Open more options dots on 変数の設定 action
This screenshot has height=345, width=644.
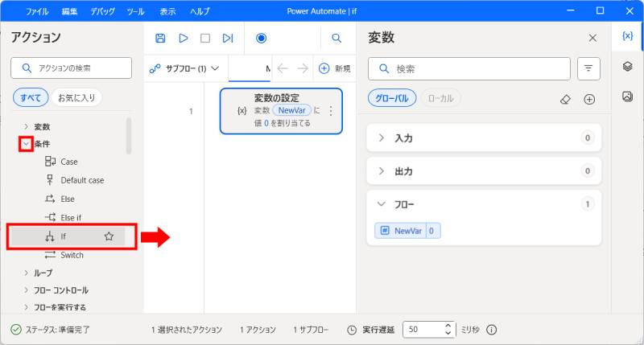[x=331, y=111]
